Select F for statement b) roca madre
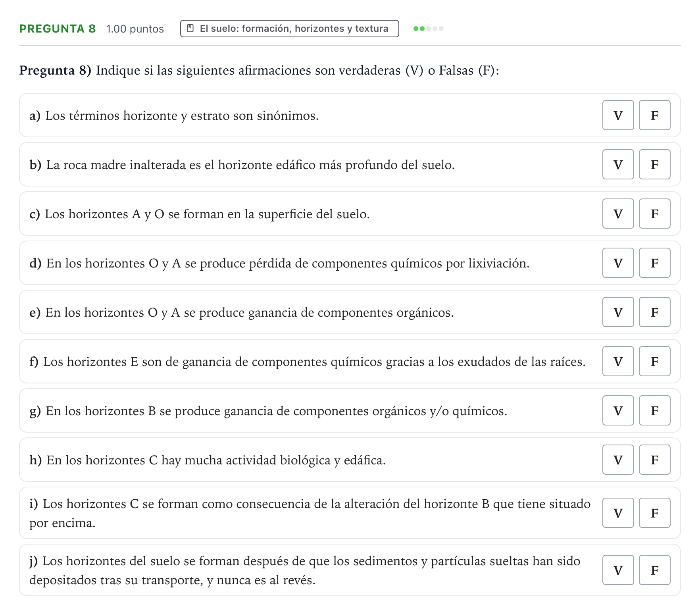 click(654, 164)
